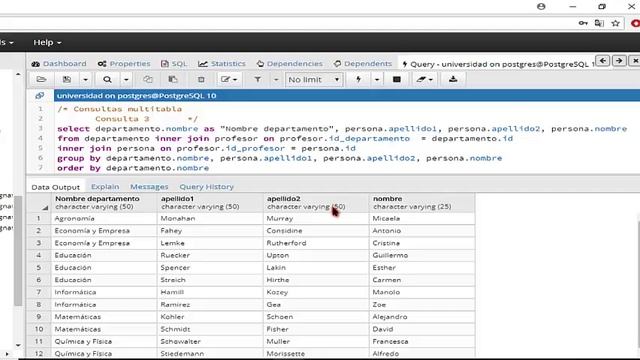The width and height of the screenshot is (640, 360).
Task: Click the Open File folder icon
Action: point(41,80)
